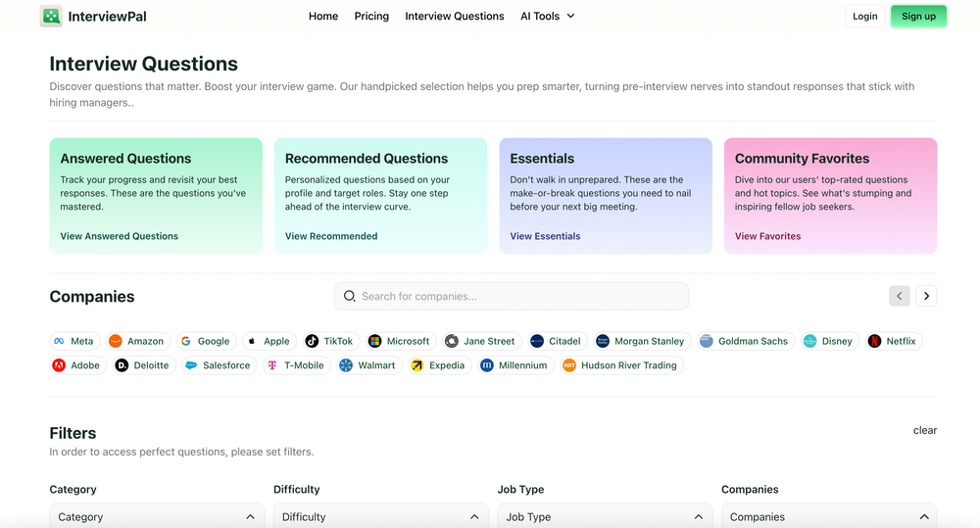Open the View Essentials link
The image size is (980, 528).
point(545,236)
